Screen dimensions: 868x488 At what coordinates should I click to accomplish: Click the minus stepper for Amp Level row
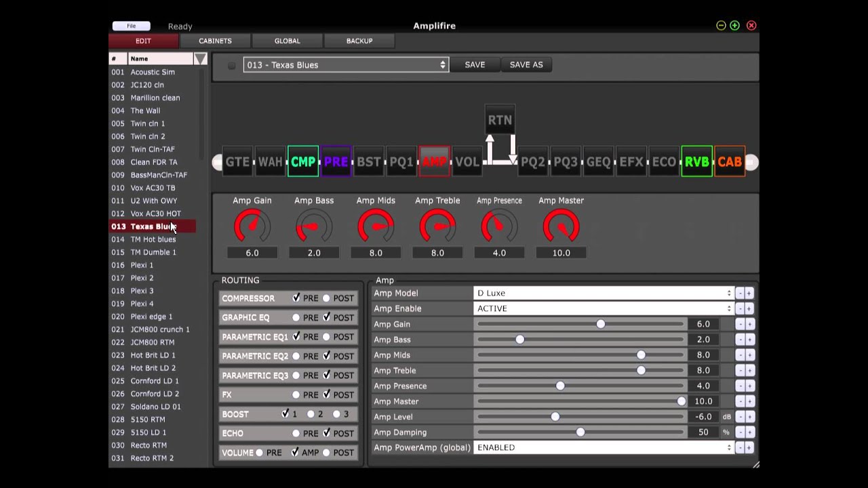pos(740,417)
